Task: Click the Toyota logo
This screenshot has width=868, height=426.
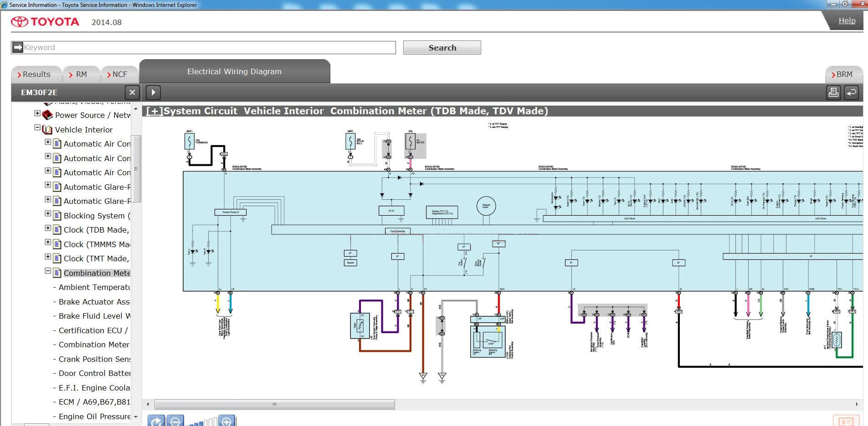Action: click(45, 22)
